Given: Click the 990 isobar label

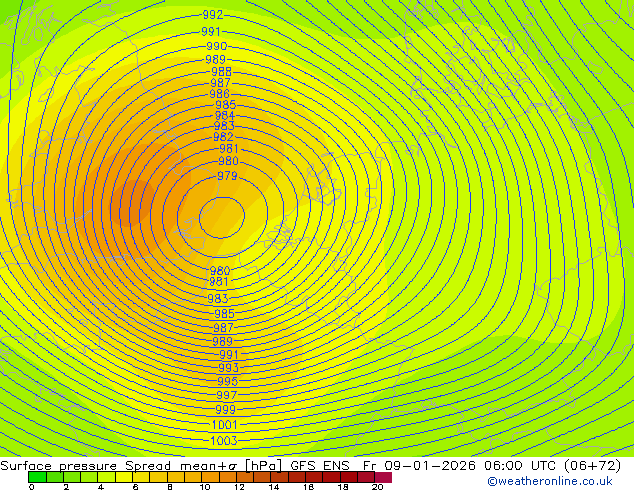Looking at the screenshot, I should tap(217, 46).
